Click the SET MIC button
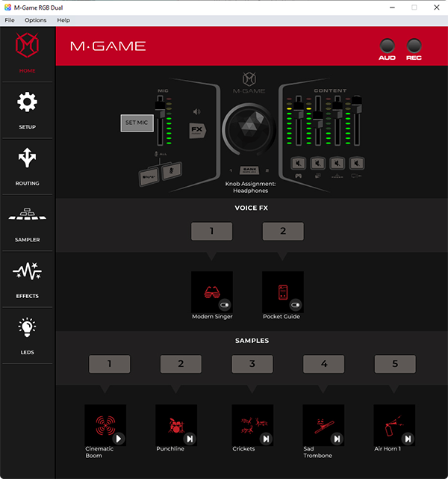The width and height of the screenshot is (448, 479). (x=137, y=123)
